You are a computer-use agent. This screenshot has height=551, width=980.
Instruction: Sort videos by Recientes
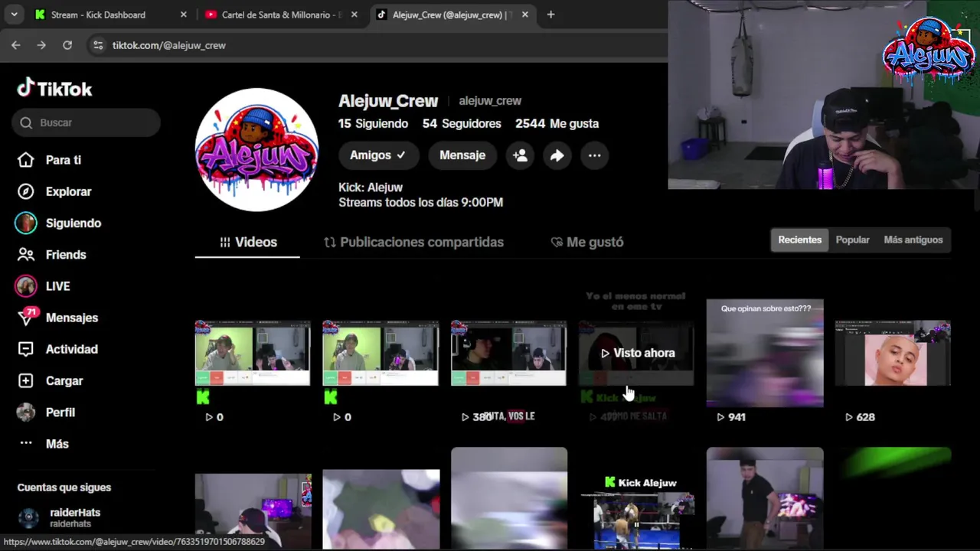click(x=799, y=240)
